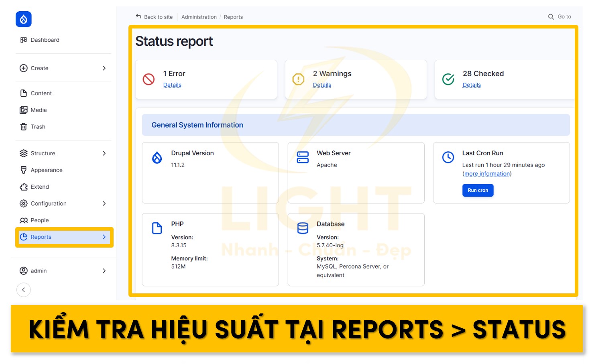The image size is (590, 364).
Task: Click the Drupal logo in the sidebar
Action: click(24, 19)
